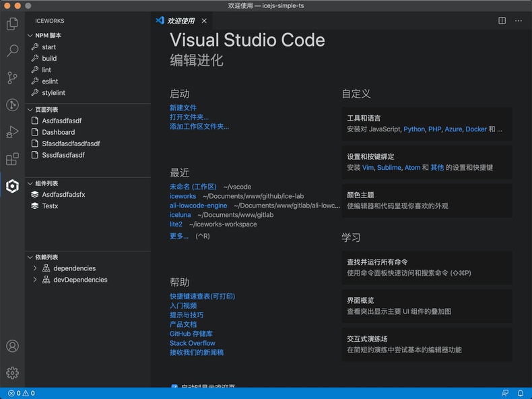Click the Python language link

pyautogui.click(x=414, y=129)
